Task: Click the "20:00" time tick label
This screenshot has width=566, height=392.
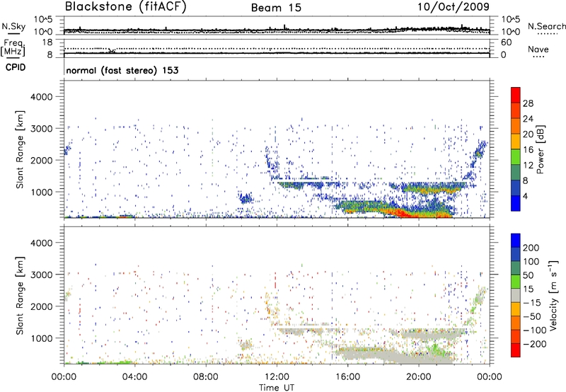Action: coord(419,377)
